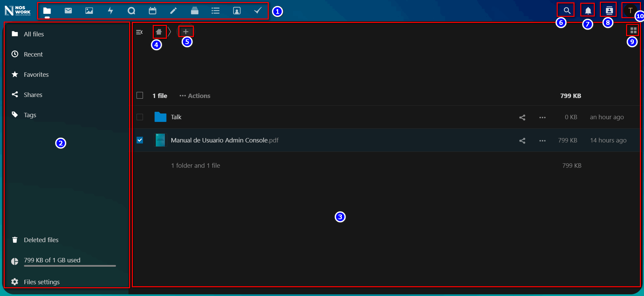644x296 pixels.
Task: Uncheck the Manual de Usuario checkbox
Action: coord(140,140)
